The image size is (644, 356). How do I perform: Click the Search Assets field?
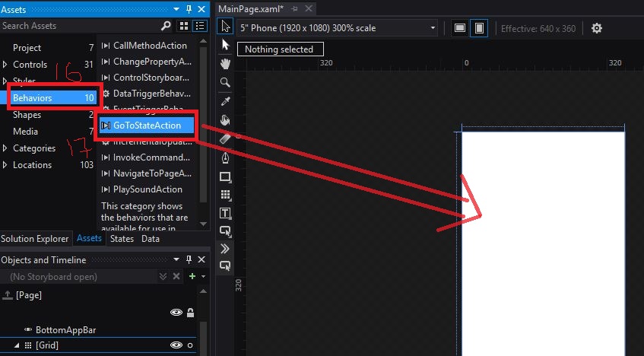pos(79,26)
